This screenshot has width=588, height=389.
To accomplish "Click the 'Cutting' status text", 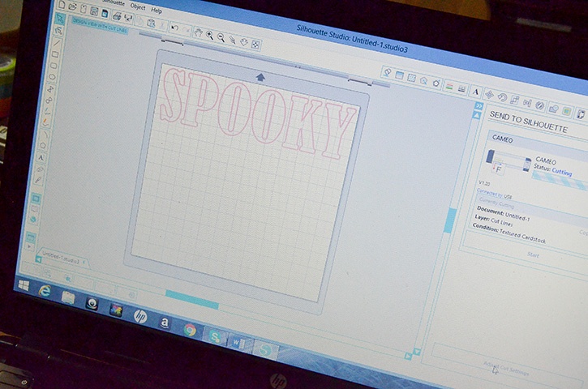I will point(561,172).
